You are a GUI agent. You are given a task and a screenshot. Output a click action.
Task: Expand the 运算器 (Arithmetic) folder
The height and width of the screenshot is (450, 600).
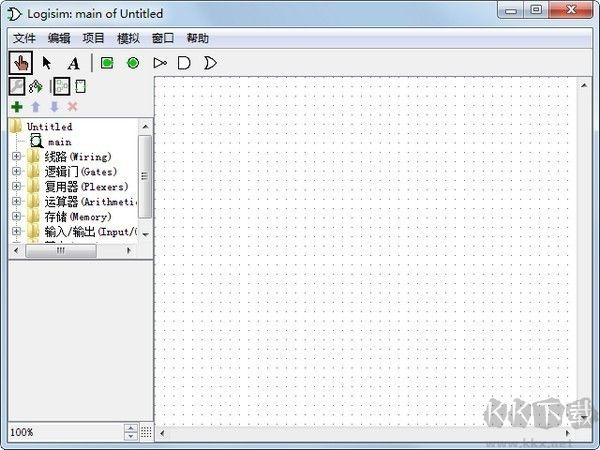coord(16,201)
